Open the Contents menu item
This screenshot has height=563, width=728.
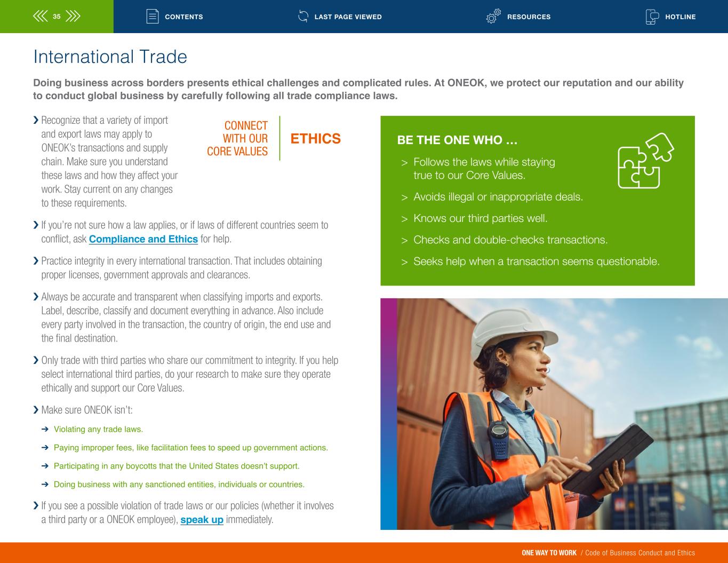(184, 17)
